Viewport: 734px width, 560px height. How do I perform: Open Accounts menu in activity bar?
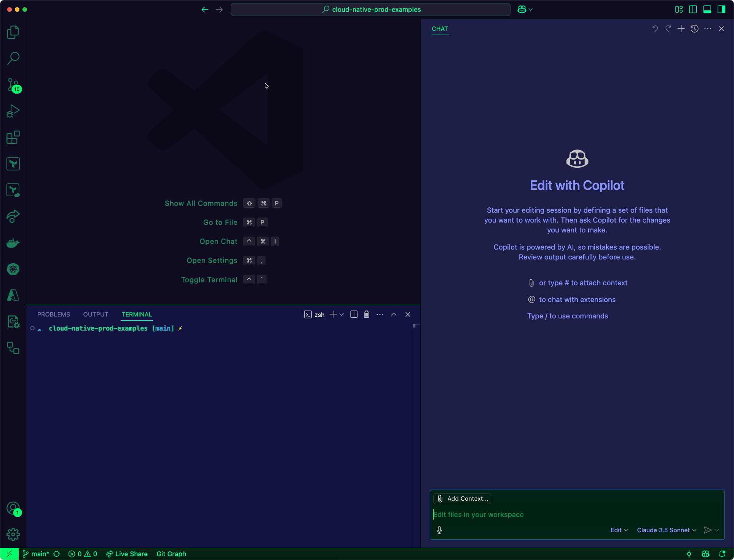click(x=13, y=508)
